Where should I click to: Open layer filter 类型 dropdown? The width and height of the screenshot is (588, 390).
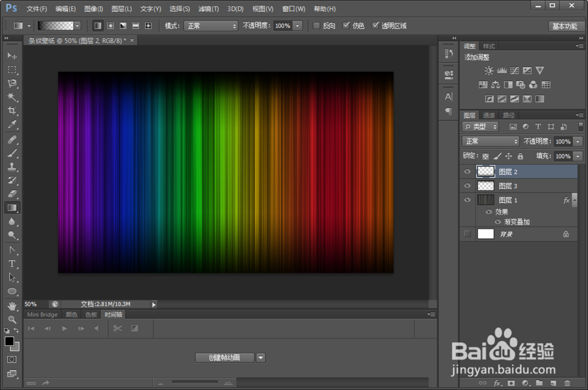[x=480, y=126]
